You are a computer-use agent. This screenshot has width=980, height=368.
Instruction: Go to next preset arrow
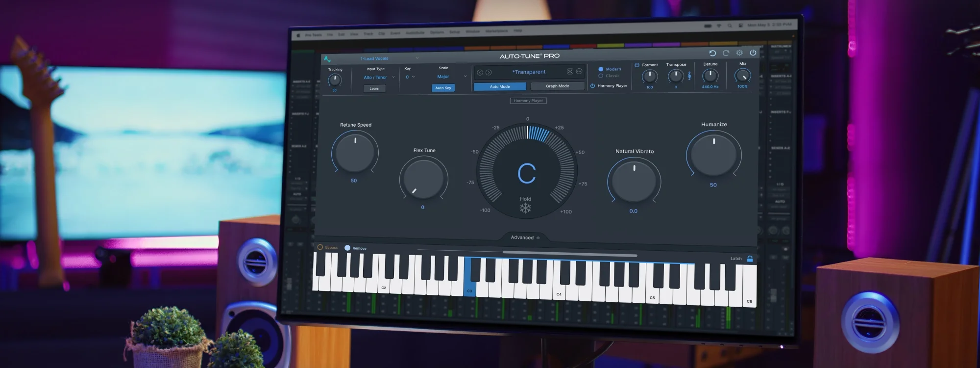tap(489, 73)
